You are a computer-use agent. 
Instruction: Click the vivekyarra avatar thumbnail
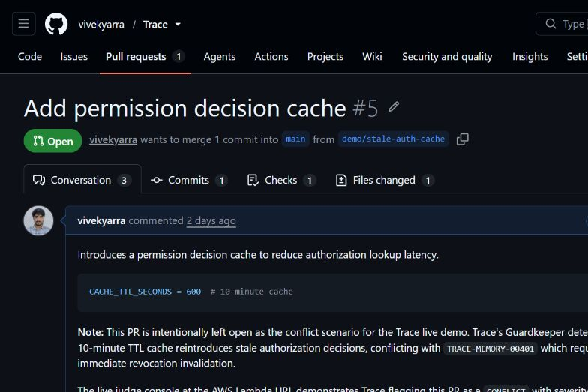coord(39,220)
